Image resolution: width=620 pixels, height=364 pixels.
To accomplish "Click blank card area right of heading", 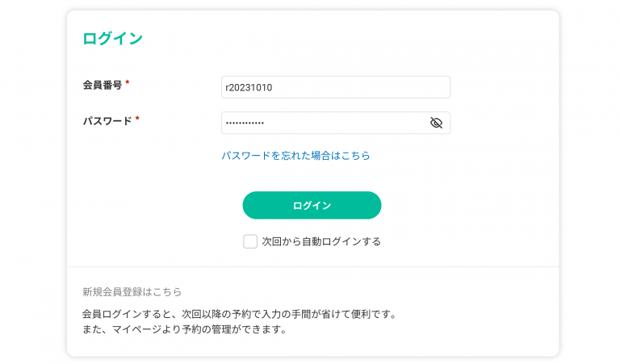I will 363,38.
